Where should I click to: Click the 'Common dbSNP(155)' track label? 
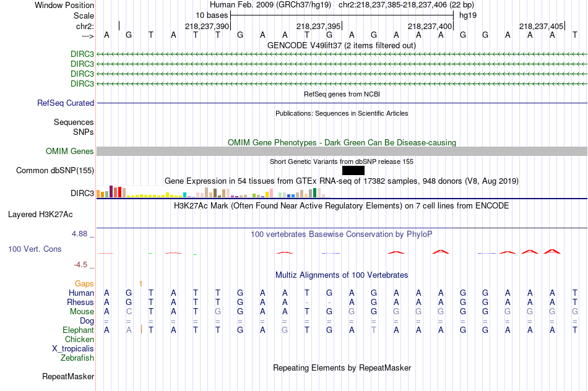(x=54, y=171)
